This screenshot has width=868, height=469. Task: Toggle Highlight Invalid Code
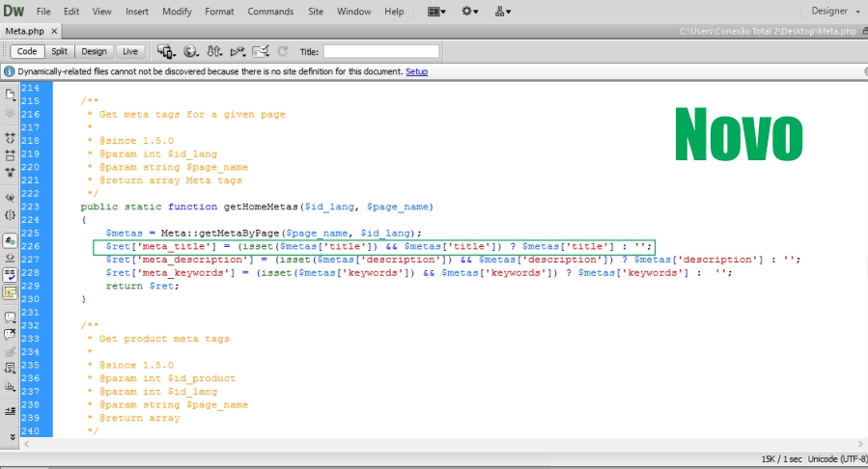[10, 258]
